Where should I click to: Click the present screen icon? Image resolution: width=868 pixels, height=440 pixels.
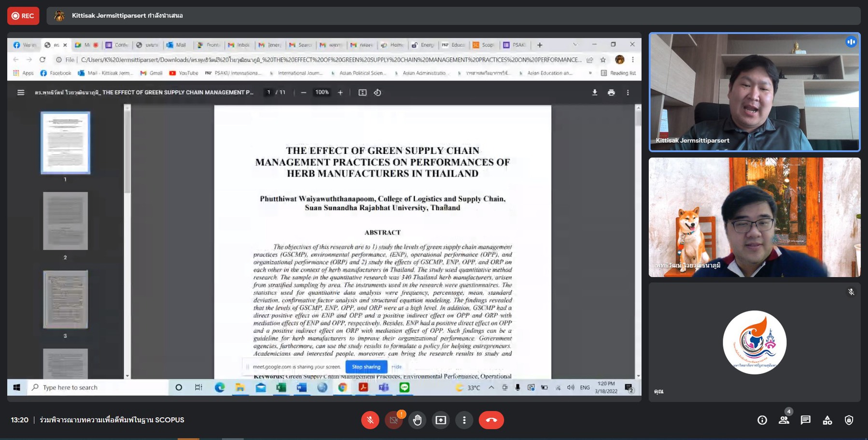(441, 420)
